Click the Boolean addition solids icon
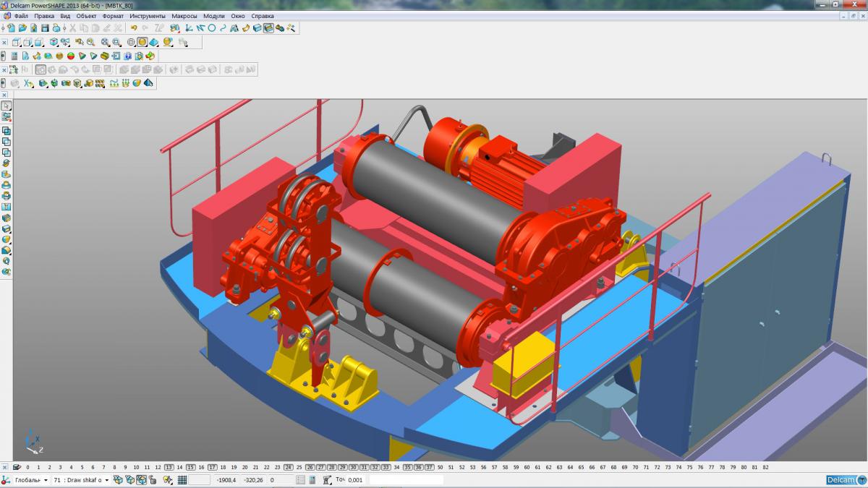868x488 pixels. pos(7,130)
